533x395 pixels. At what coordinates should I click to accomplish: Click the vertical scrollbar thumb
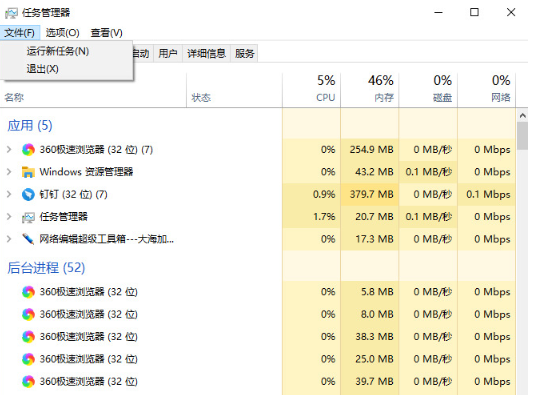pyautogui.click(x=522, y=136)
